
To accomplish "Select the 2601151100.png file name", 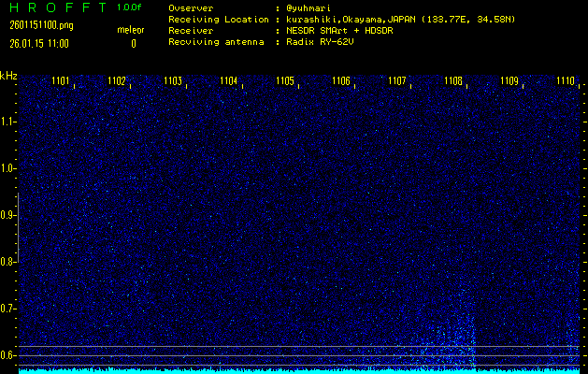I will click(x=34, y=25).
